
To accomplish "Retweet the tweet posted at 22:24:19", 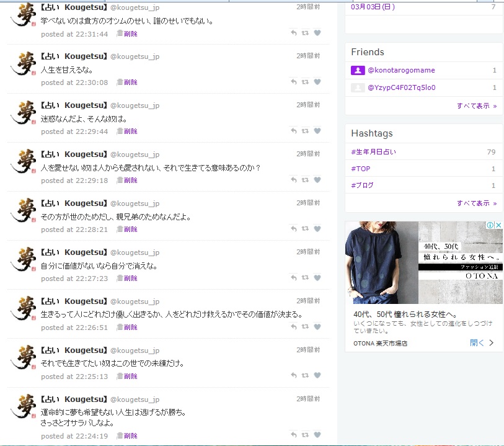I will pos(305,435).
